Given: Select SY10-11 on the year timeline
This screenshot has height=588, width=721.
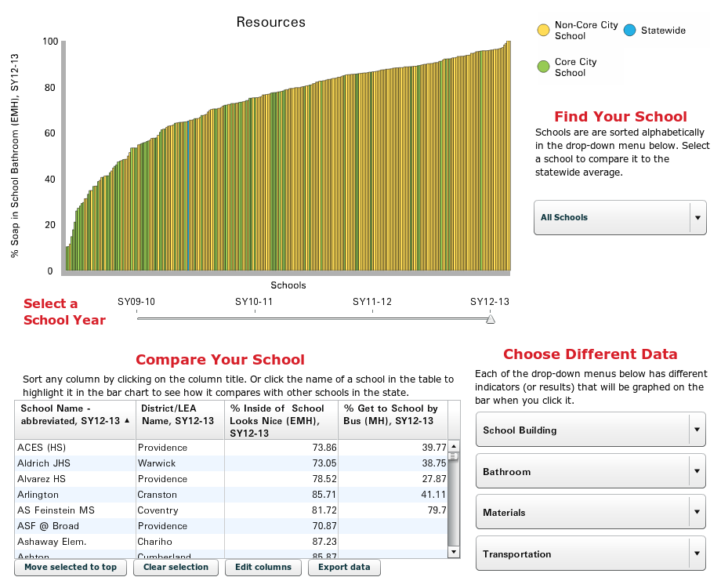Looking at the screenshot, I should coord(255,303).
